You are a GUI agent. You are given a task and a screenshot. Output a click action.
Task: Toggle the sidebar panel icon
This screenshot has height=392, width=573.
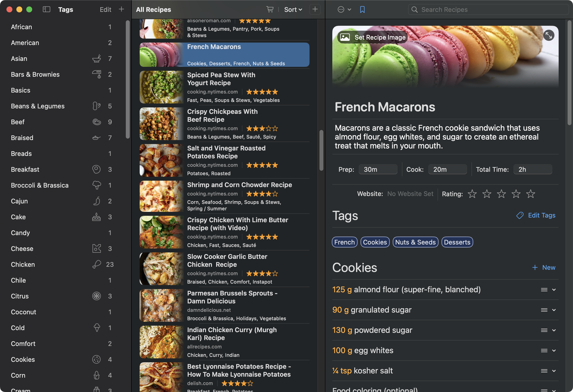(46, 9)
